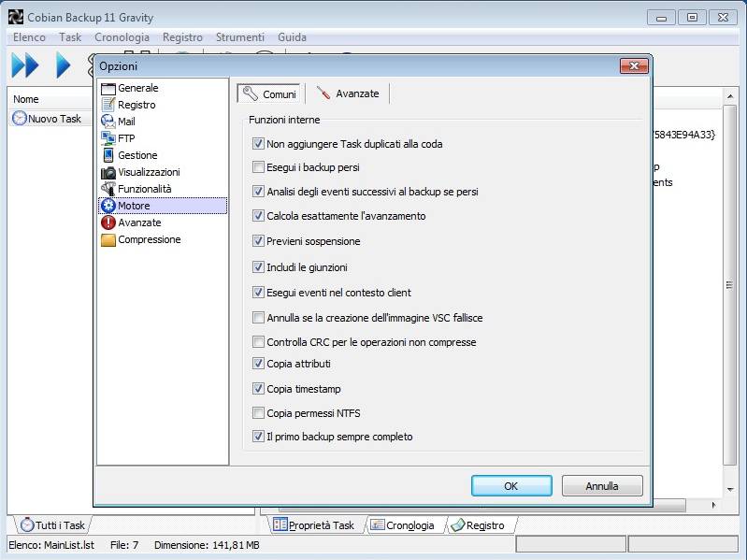The image size is (747, 560).
Task: Click the run all tasks double-arrow icon
Action: (x=25, y=65)
